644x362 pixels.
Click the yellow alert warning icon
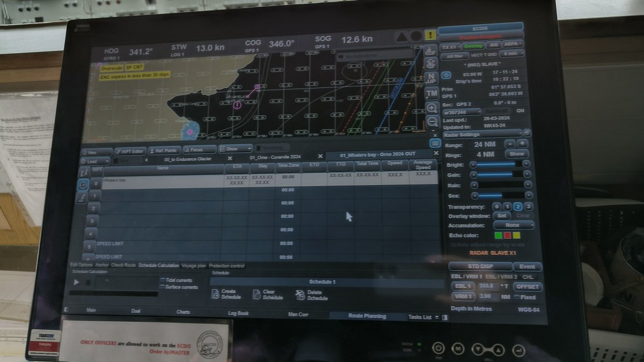pos(430,36)
